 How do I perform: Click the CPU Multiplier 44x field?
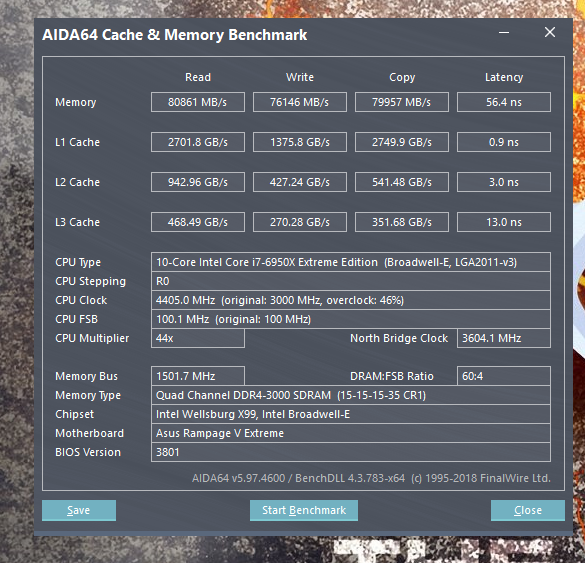pos(198,338)
